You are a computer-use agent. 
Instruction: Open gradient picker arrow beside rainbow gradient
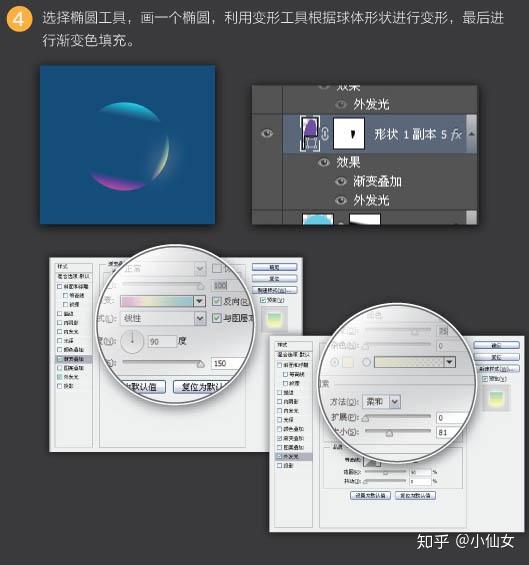coord(199,301)
